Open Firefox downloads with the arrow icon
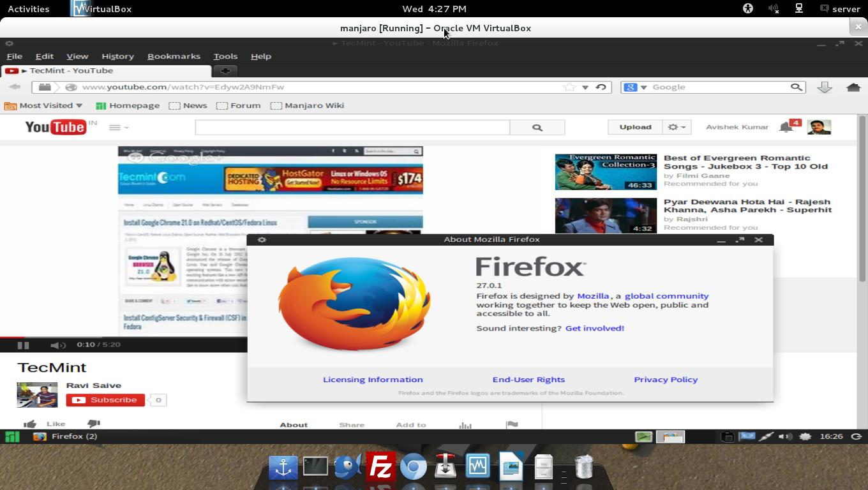Screen dimensions: 868x490 point(825,87)
